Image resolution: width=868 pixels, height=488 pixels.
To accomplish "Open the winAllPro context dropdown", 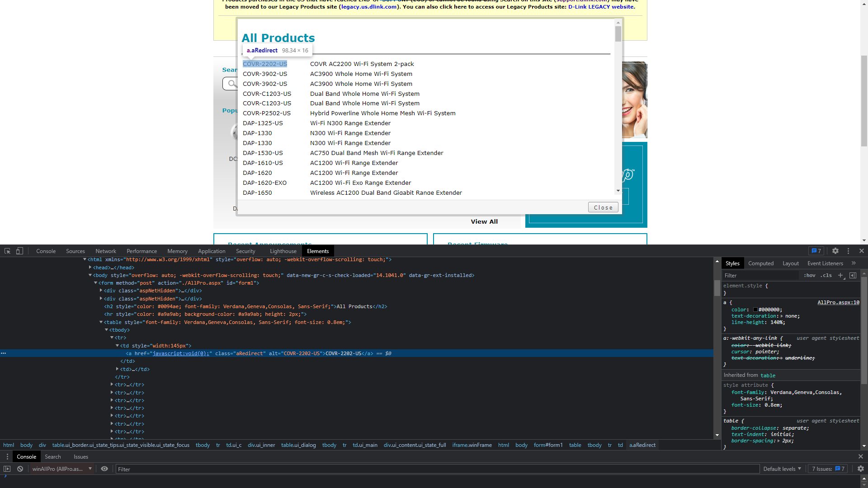I will [62, 469].
